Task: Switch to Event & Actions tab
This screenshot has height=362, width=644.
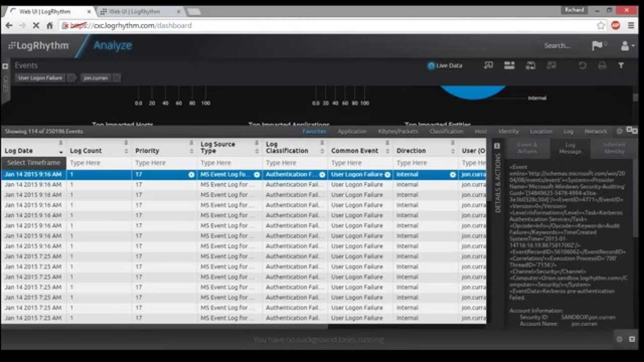Action: tap(526, 148)
